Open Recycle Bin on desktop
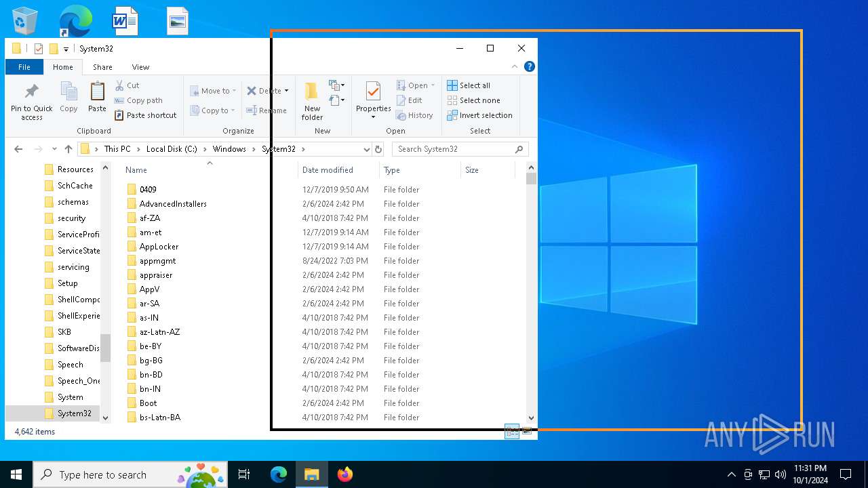Image resolution: width=868 pixels, height=488 pixels. (25, 20)
